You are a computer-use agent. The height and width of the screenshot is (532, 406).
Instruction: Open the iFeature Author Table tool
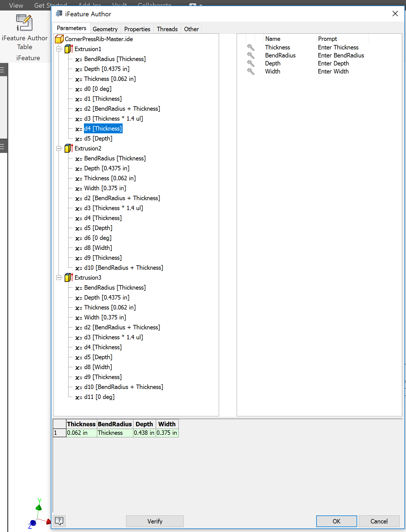point(25,32)
